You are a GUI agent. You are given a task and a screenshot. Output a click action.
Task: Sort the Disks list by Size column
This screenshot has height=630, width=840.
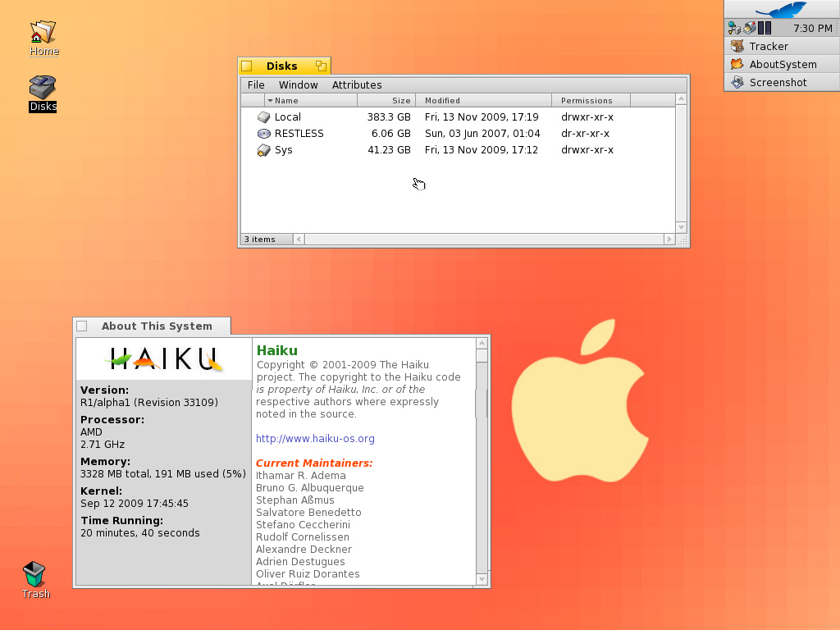[386, 100]
